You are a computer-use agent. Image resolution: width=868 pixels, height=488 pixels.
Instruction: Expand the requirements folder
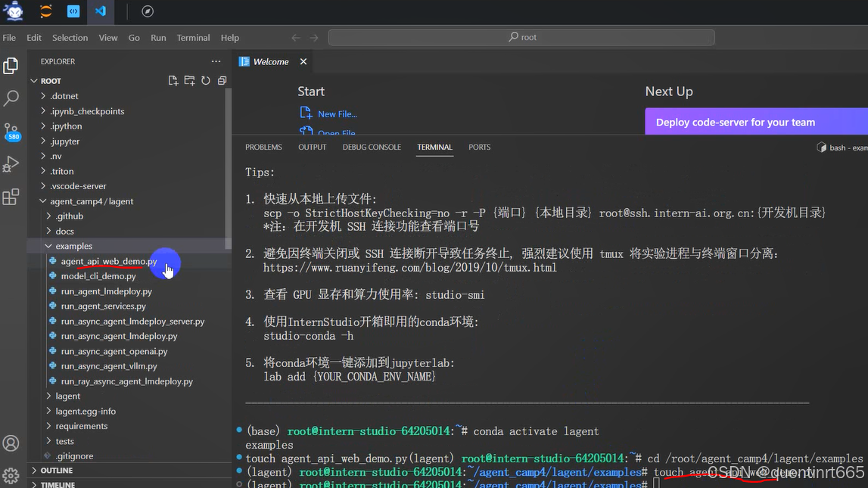pos(48,425)
